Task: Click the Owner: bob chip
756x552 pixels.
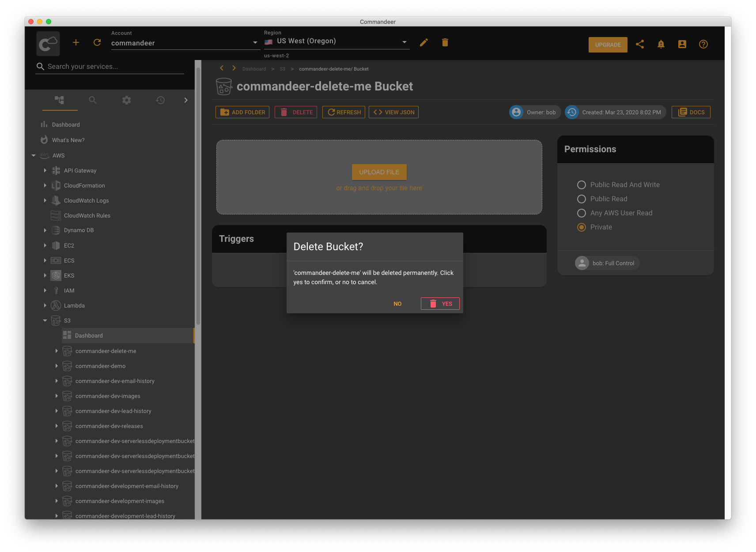Action: coord(535,112)
